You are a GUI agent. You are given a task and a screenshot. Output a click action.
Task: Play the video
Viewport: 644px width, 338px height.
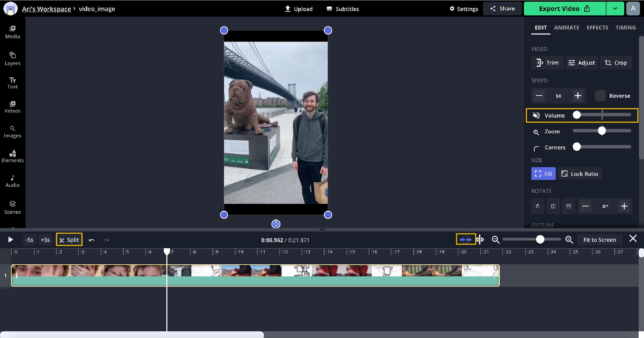[x=10, y=240]
